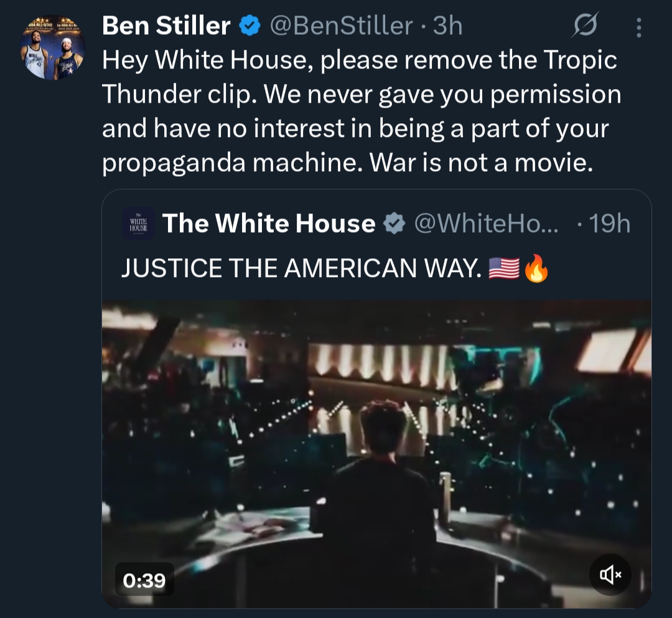Click the fire emoji in the quoted tweet

(x=536, y=269)
